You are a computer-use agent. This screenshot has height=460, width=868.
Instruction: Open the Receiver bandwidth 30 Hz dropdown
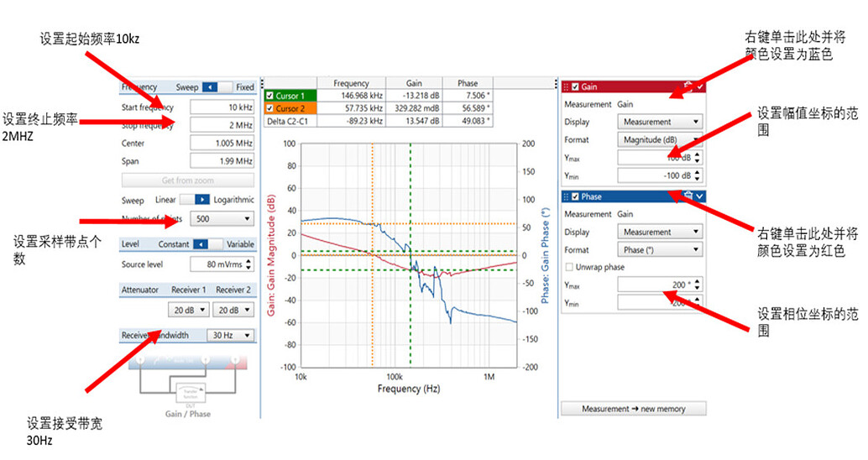click(x=232, y=336)
